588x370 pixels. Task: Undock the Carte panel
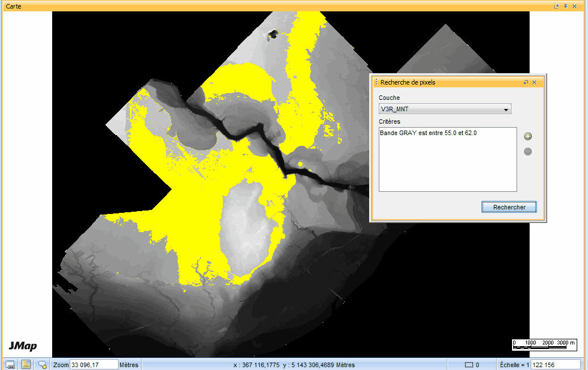pyautogui.click(x=556, y=6)
